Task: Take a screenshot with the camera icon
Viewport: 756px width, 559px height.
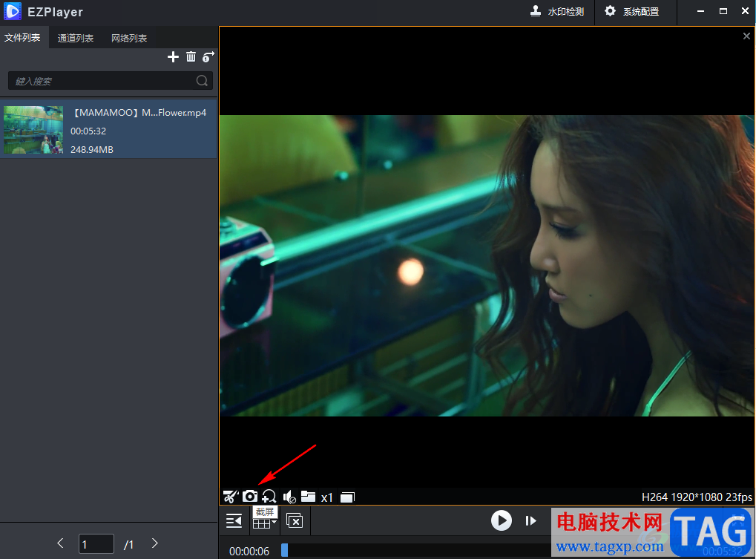Action: (250, 497)
